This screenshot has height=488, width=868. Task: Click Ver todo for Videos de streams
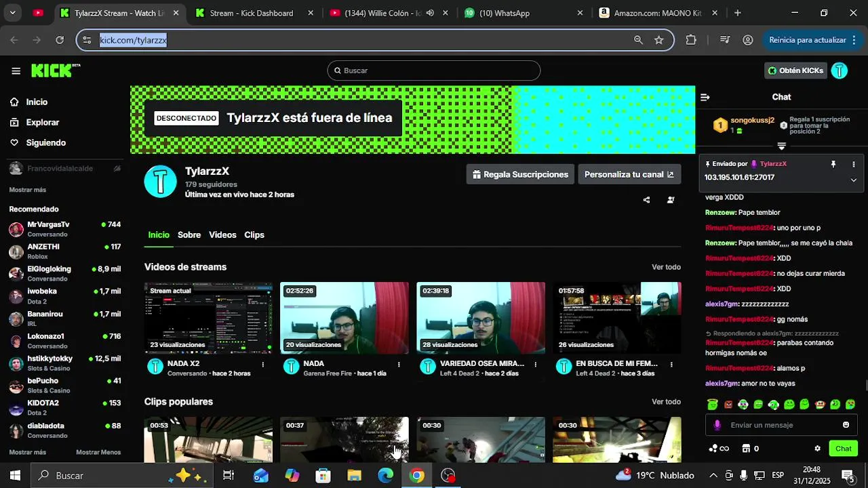(x=666, y=267)
